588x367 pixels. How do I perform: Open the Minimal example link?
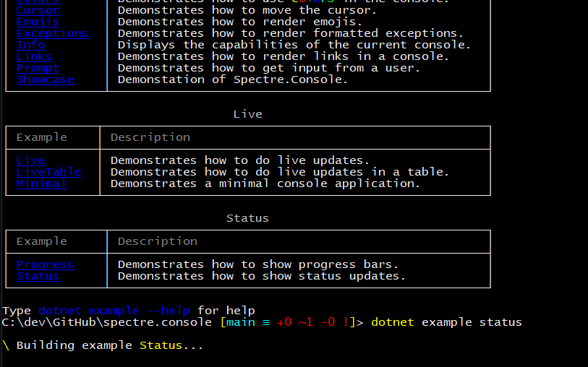[42, 184]
